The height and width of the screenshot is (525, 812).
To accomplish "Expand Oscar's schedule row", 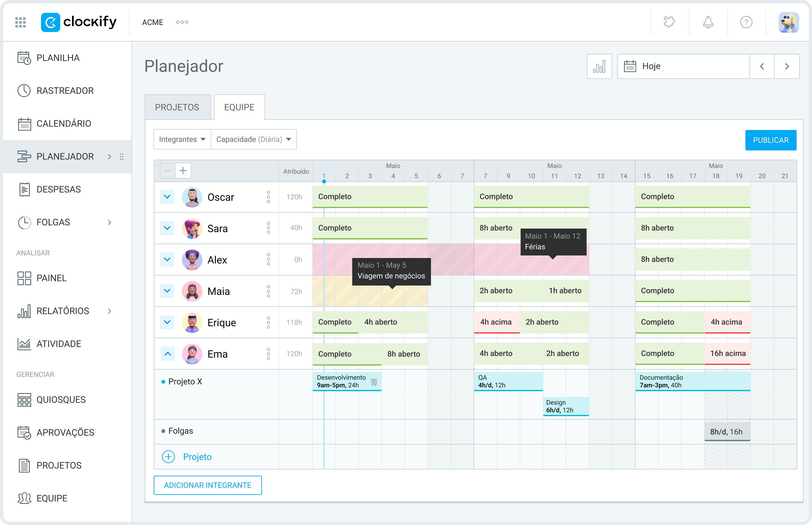I will [167, 197].
